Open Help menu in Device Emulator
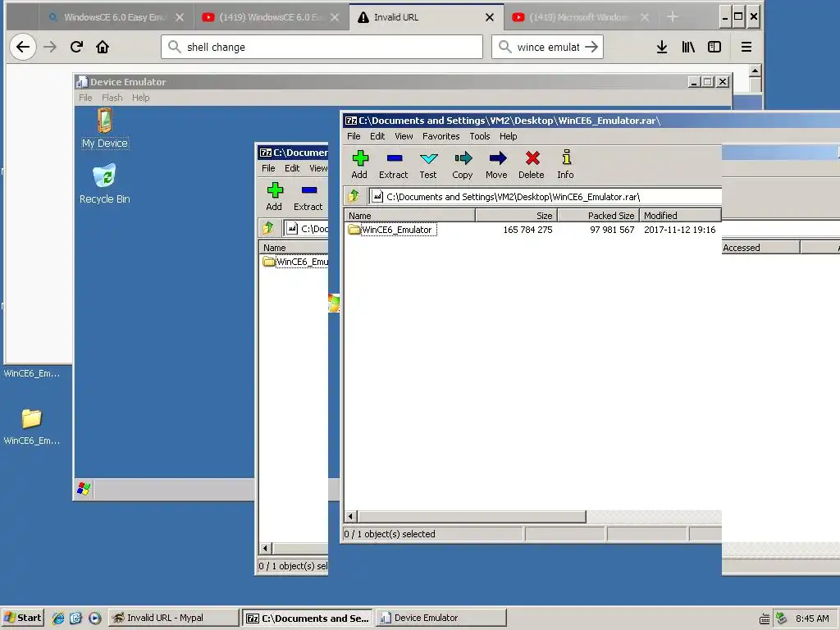The image size is (840, 630). 141,98
